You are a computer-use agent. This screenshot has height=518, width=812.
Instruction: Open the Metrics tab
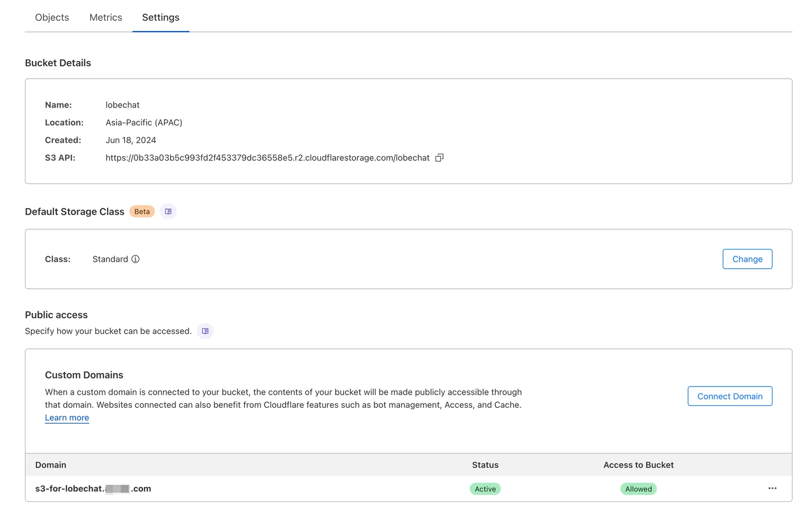pyautogui.click(x=106, y=17)
